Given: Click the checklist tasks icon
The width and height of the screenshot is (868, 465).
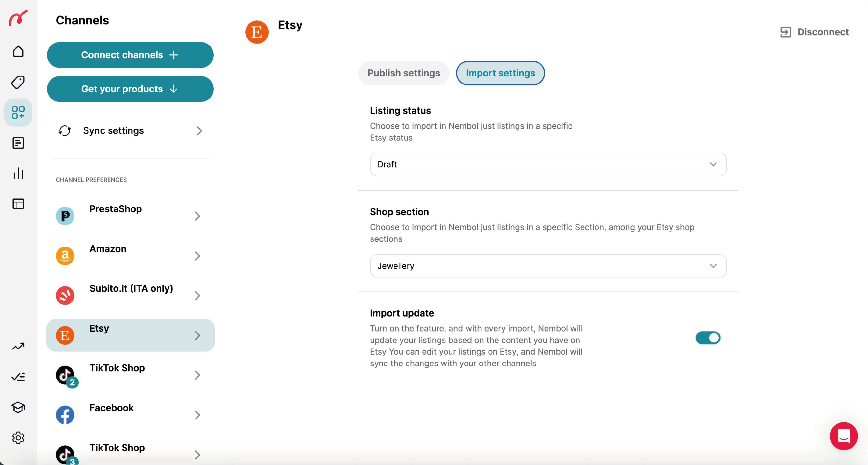Looking at the screenshot, I should pos(18,377).
